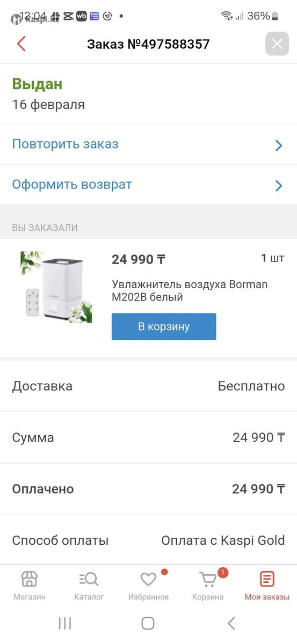Open the Корзина cart icon
297x644 pixels.
click(x=208, y=579)
